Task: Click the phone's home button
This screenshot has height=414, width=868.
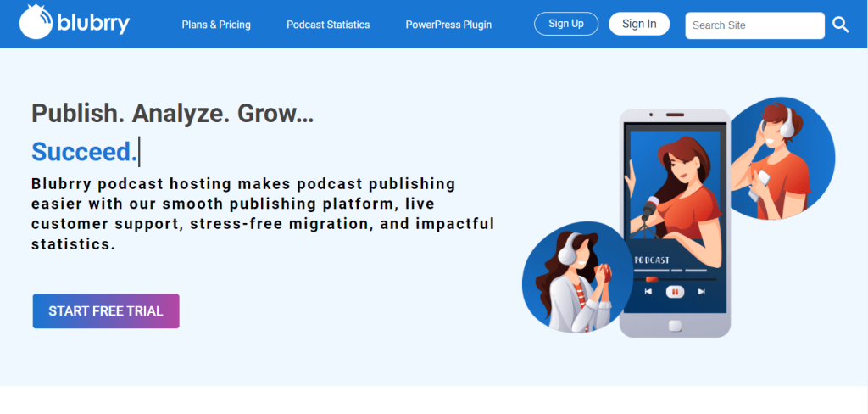Action: [x=675, y=326]
